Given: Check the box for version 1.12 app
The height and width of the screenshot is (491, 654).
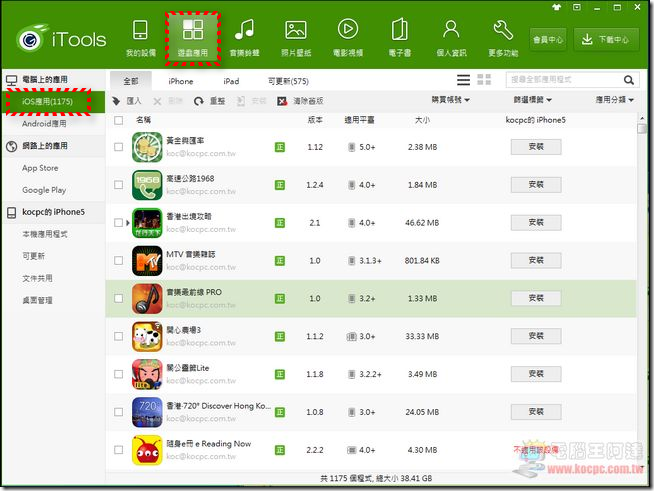Looking at the screenshot, I should [119, 147].
